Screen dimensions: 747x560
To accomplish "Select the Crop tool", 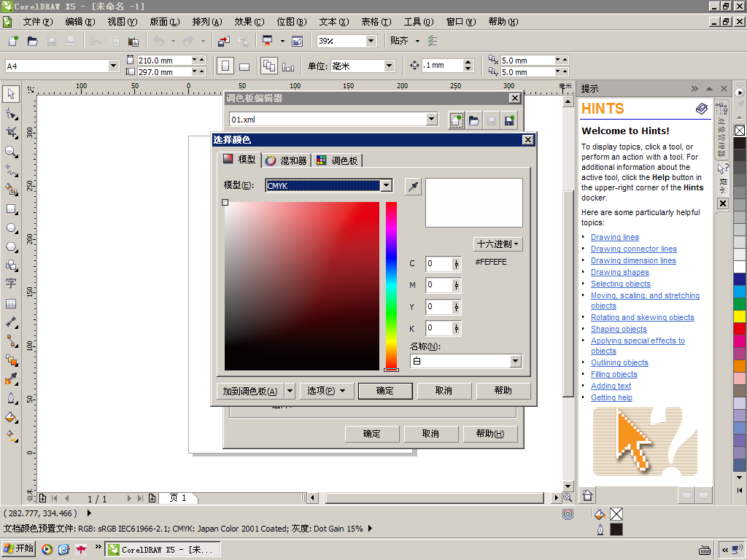I will tap(11, 133).
